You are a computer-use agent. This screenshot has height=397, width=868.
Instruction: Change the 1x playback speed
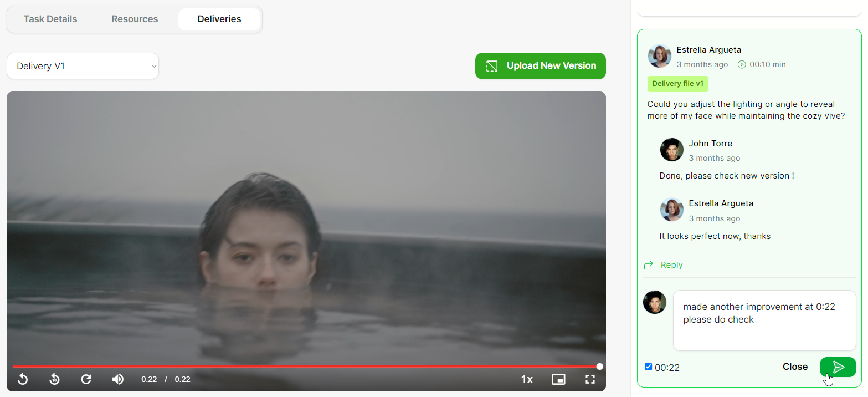527,379
